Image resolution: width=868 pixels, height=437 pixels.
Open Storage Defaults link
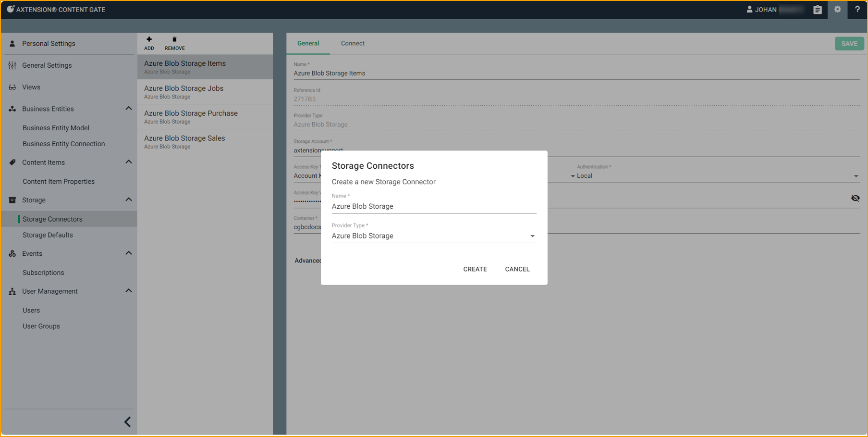coord(48,235)
